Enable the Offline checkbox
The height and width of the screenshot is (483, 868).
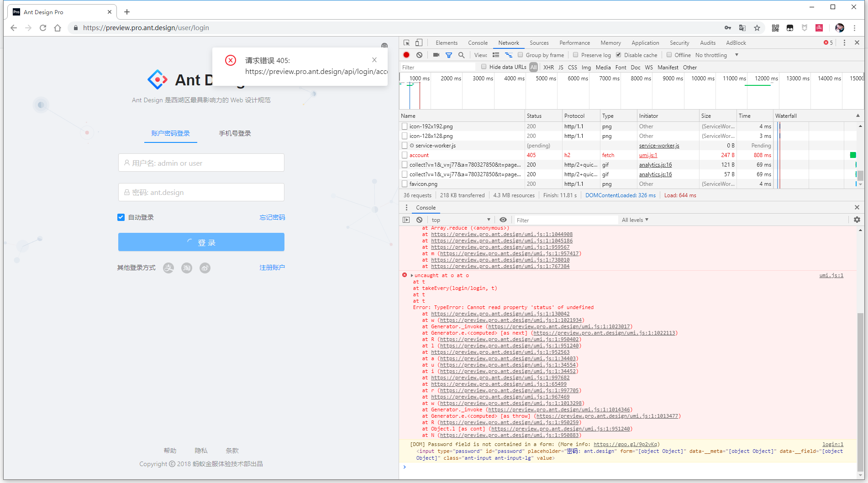point(669,55)
